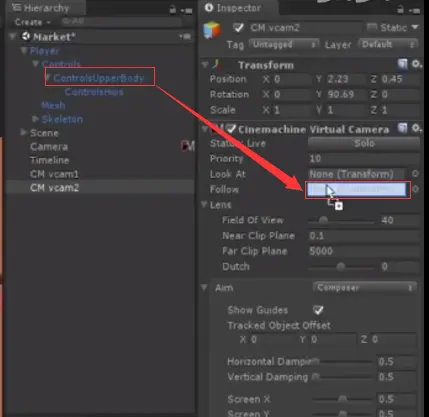Toggle the CM vcam2 active checkbox
Image resolution: width=429 pixels, height=417 pixels.
(238, 27)
